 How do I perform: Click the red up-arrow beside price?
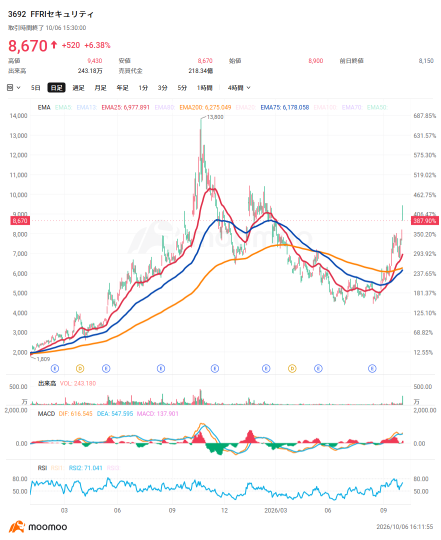click(x=54, y=45)
